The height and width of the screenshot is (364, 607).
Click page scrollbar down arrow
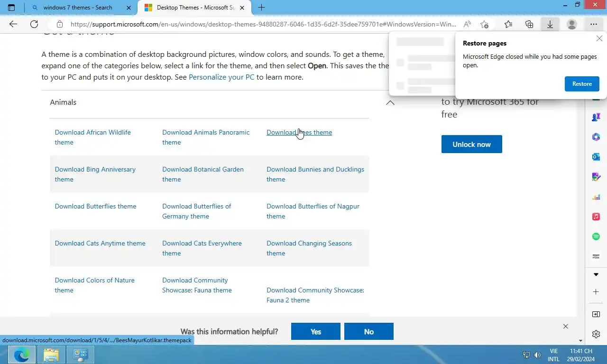click(x=580, y=340)
